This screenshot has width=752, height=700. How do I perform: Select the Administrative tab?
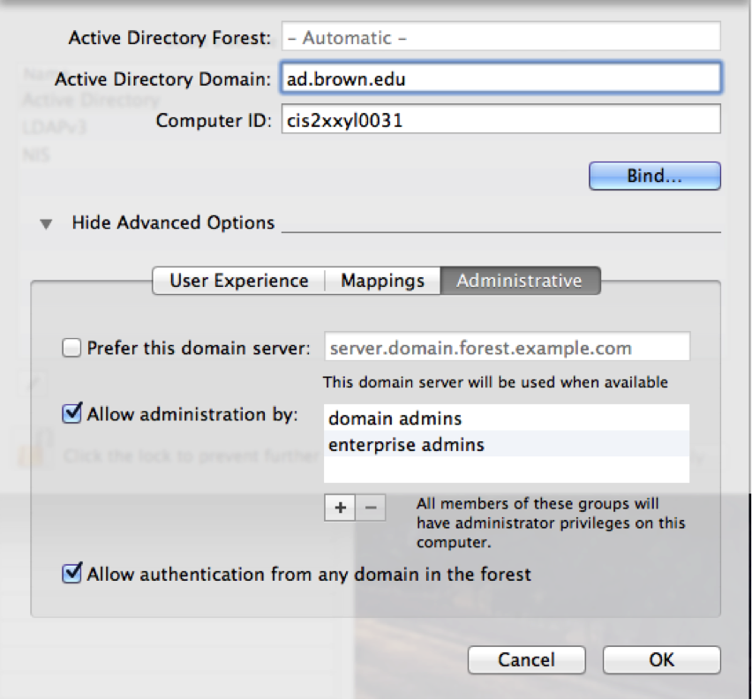tap(519, 281)
